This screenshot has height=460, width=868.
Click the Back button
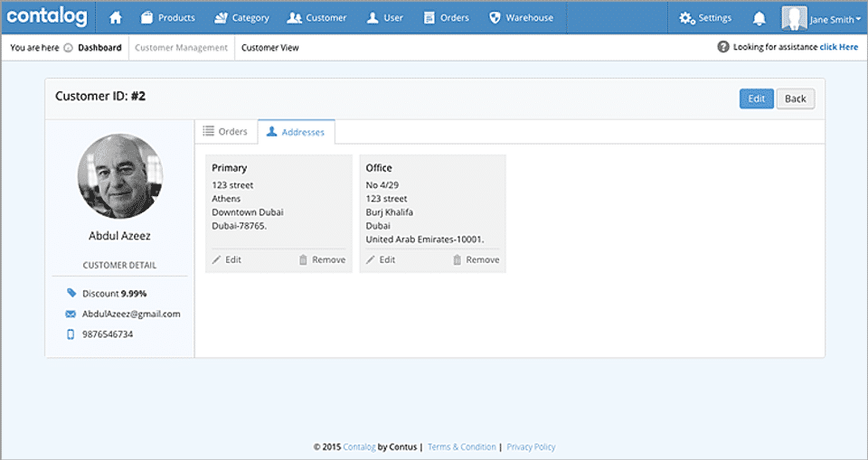796,99
